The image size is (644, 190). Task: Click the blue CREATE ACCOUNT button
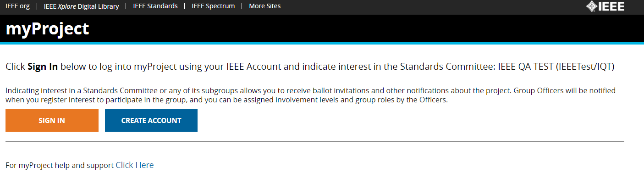(151, 120)
